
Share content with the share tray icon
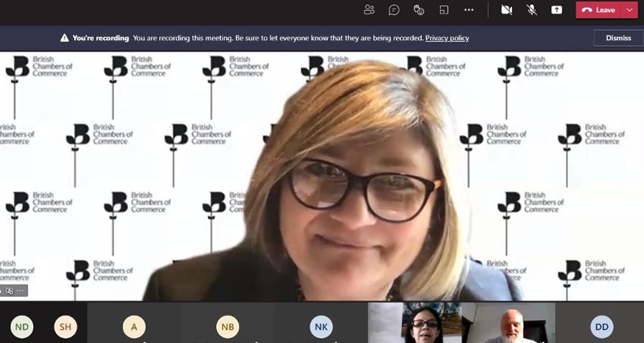pyautogui.click(x=557, y=10)
